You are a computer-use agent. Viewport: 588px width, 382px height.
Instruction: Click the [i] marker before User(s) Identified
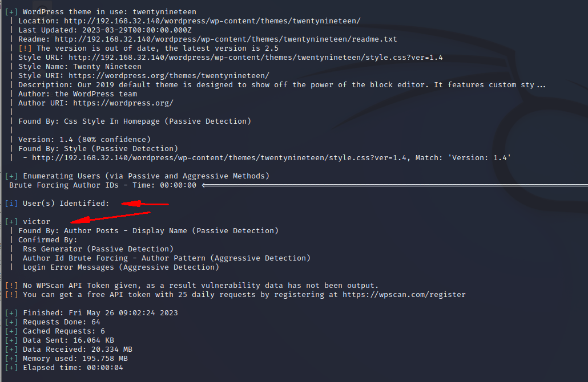(11, 204)
